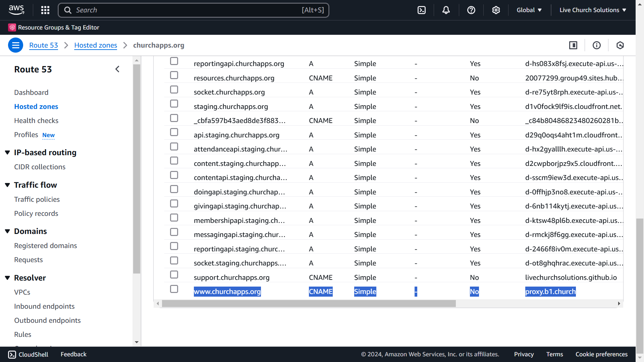
Task: Check the support.churchapps.org record checkbox
Action: (x=174, y=275)
